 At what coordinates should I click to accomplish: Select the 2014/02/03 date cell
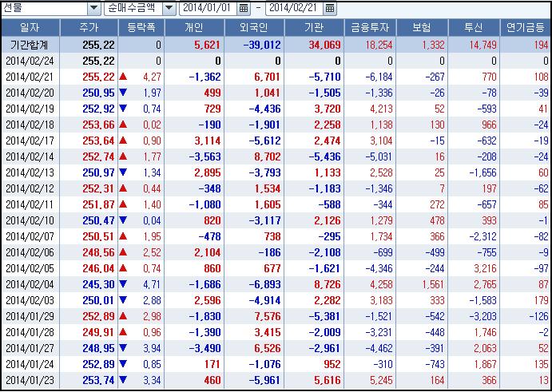(30, 300)
